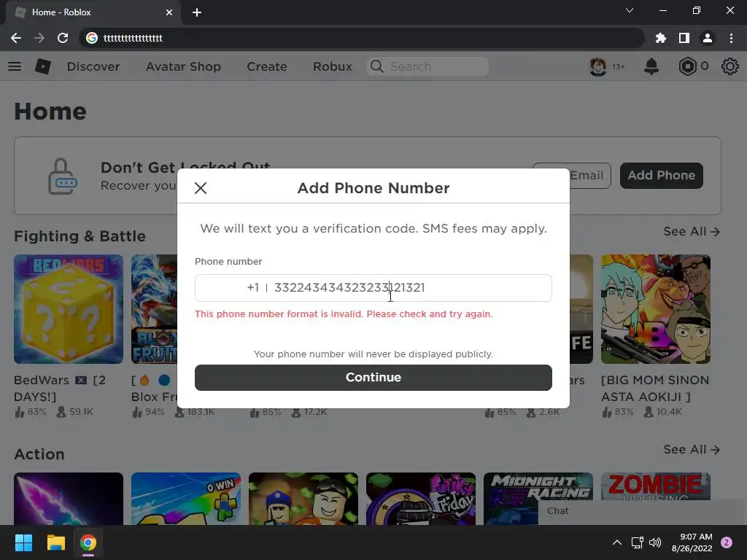Open the settings gear icon
The image size is (747, 560).
tap(729, 66)
